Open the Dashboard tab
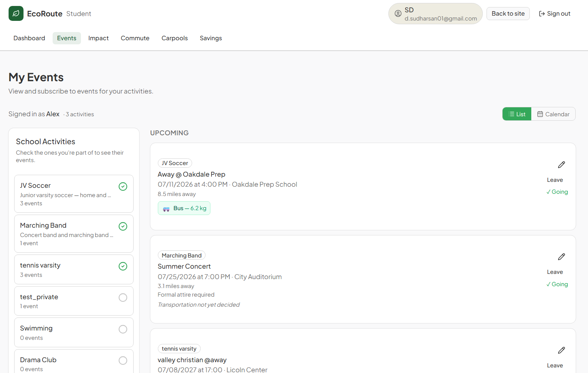Image resolution: width=588 pixels, height=373 pixels. click(x=29, y=38)
